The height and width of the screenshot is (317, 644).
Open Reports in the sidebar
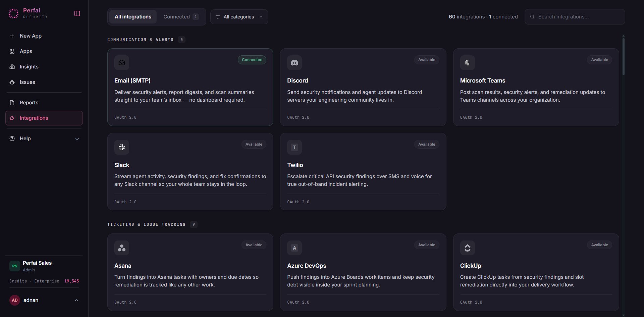[44, 103]
